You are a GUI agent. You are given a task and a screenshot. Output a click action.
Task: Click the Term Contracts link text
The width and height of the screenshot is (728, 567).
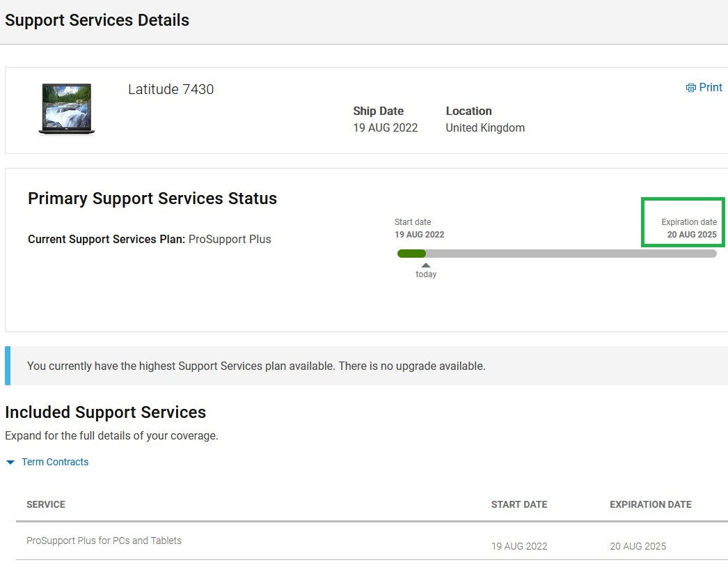[55, 462]
